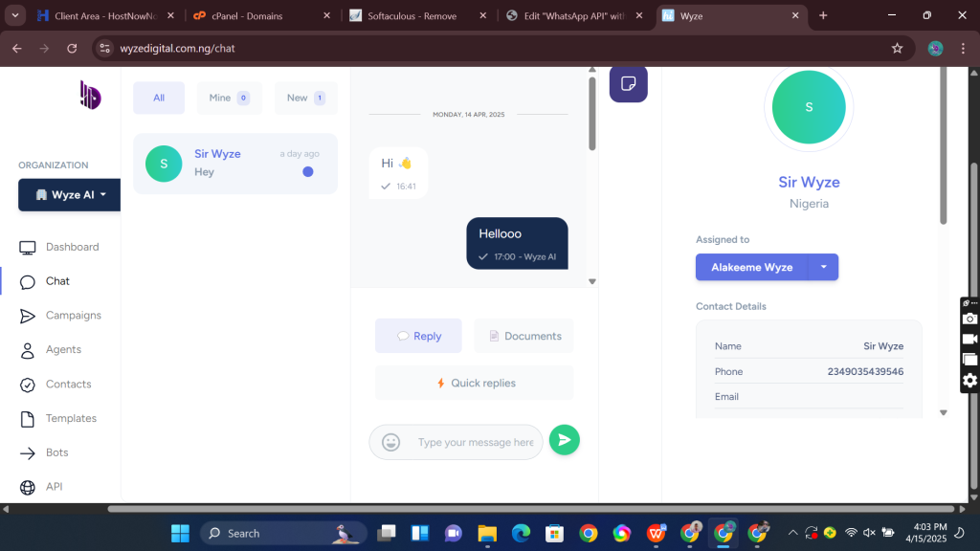Open the browser profile avatar
The width and height of the screenshot is (980, 551).
tap(935, 48)
